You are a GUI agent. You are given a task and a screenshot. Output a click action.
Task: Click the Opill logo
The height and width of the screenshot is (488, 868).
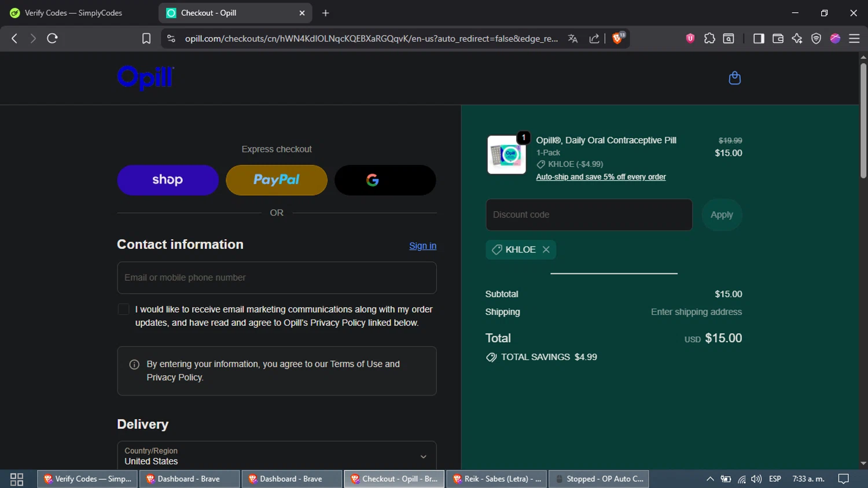coord(145,78)
